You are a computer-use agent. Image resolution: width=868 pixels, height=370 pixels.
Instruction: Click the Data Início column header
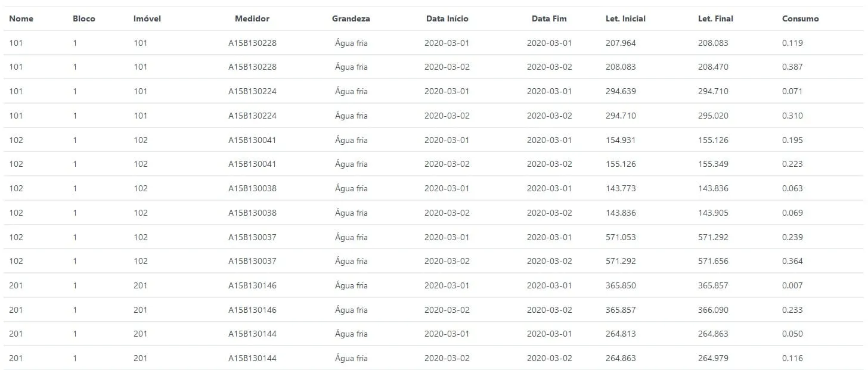point(447,18)
